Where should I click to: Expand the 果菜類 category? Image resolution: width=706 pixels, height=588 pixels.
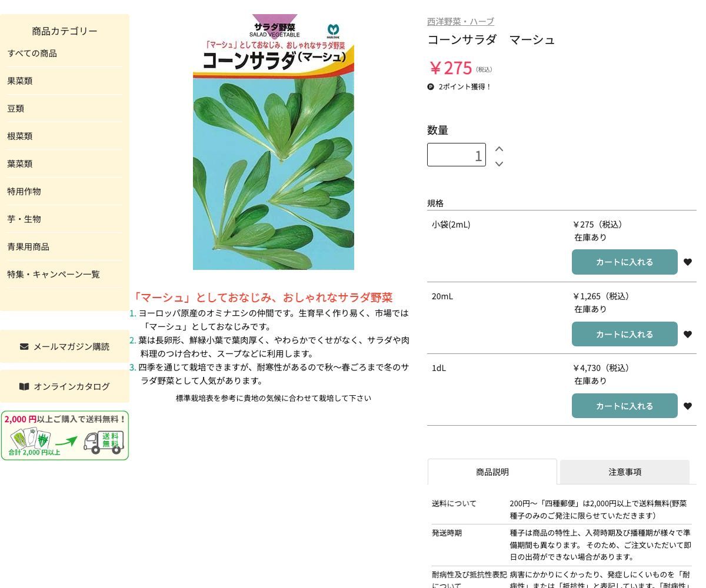tap(19, 81)
